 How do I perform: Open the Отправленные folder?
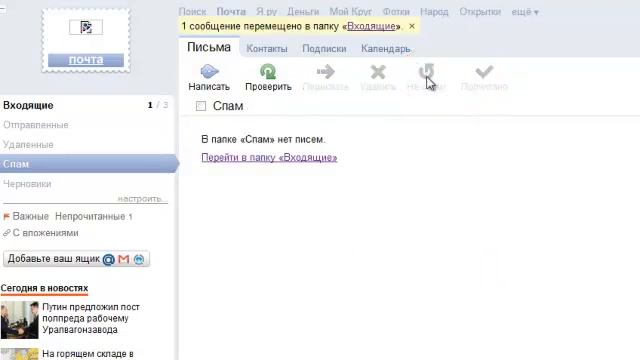[36, 125]
